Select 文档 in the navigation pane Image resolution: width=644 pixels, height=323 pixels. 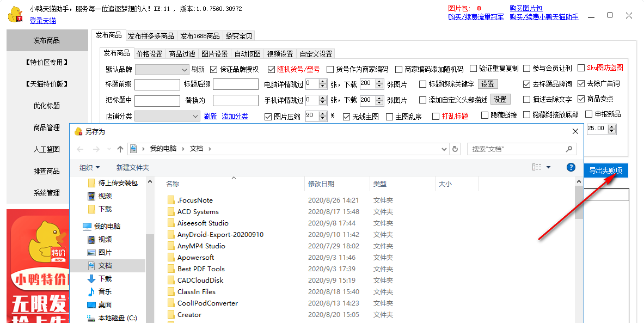tap(105, 265)
